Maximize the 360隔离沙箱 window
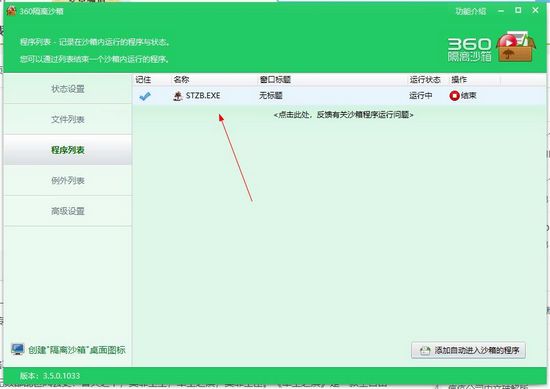Screen dimensions: 550x389 [518, 11]
